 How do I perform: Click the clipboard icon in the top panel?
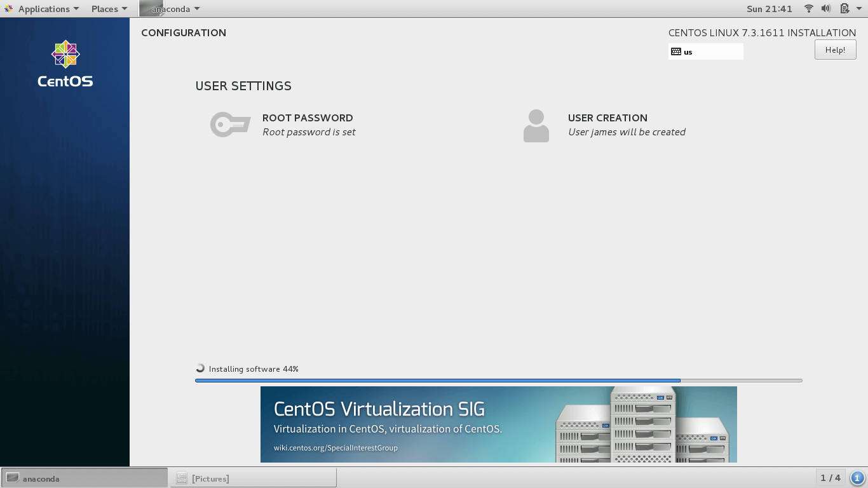tap(844, 9)
